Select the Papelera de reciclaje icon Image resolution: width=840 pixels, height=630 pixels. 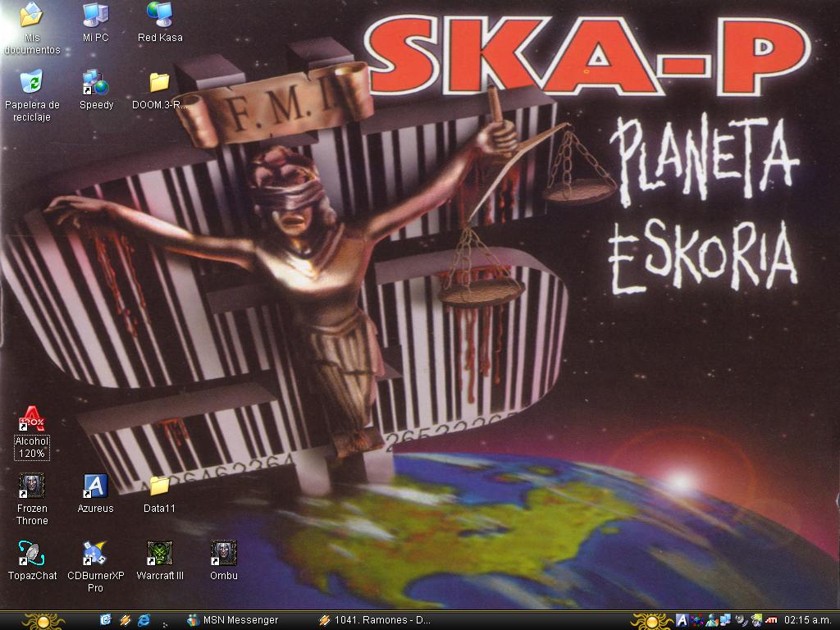[x=32, y=82]
